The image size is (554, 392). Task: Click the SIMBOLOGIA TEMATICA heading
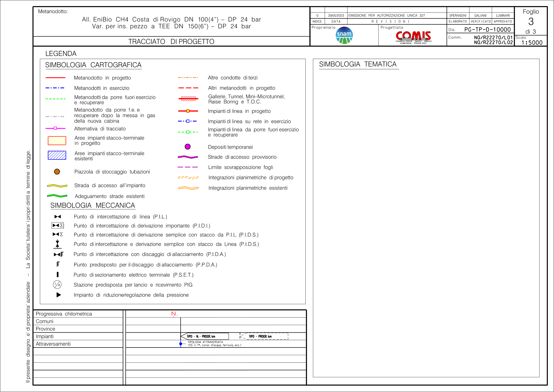click(x=358, y=64)
